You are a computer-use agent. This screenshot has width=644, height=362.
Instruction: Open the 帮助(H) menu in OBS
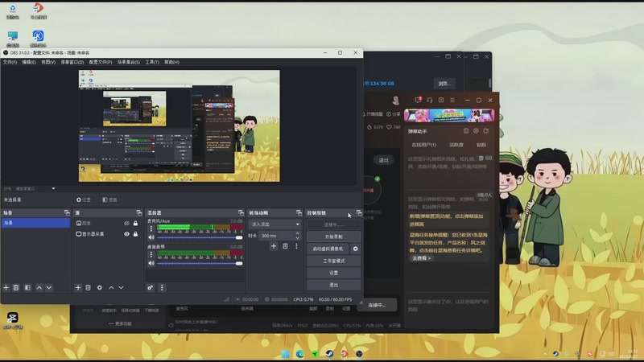pyautogui.click(x=171, y=63)
